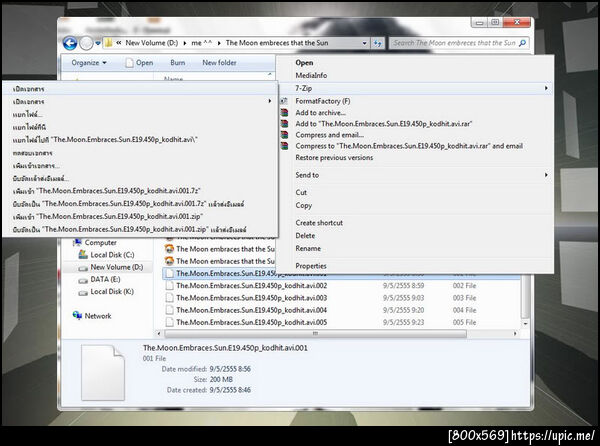Select Local Disk (C:) in navigation pane

pos(112,255)
